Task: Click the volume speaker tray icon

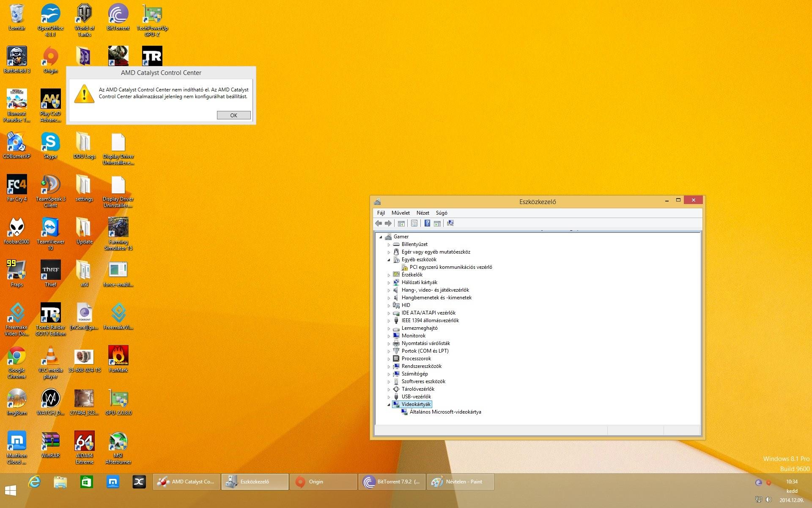Action: coord(768,500)
